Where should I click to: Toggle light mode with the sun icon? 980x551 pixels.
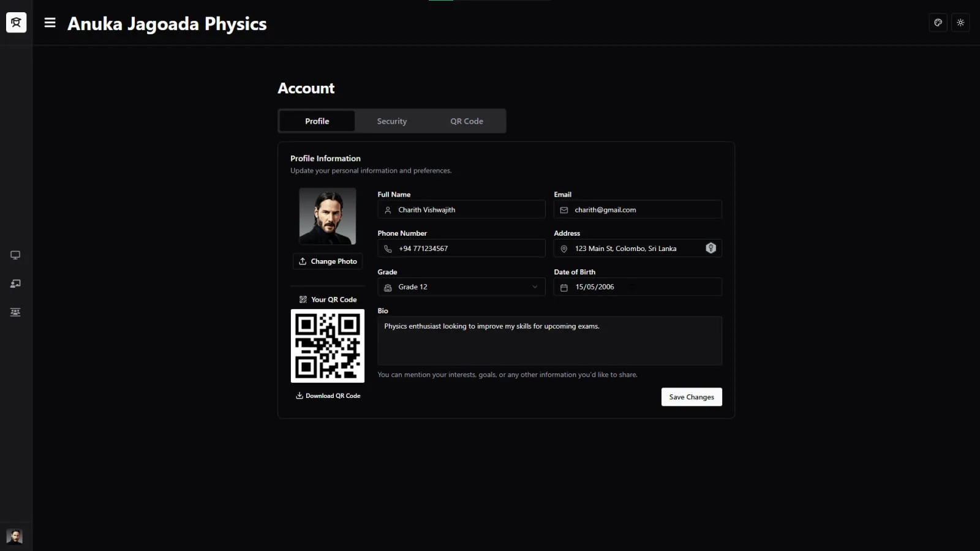[x=960, y=23]
